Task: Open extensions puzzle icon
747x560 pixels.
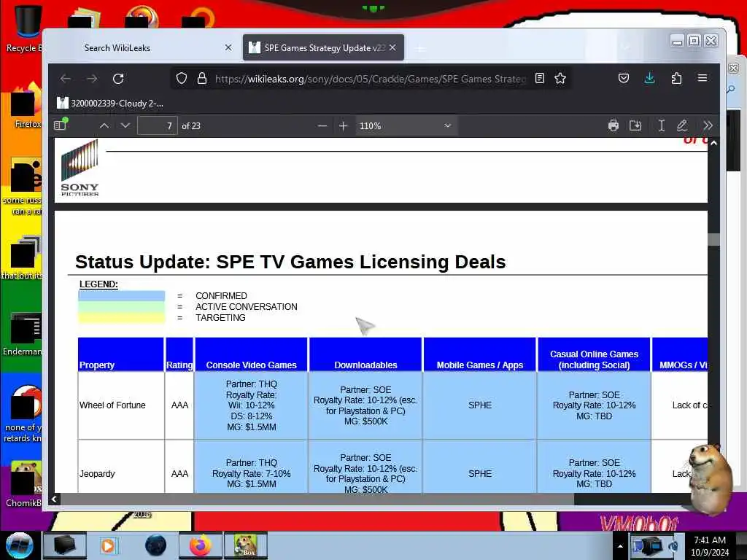Action: click(x=676, y=79)
